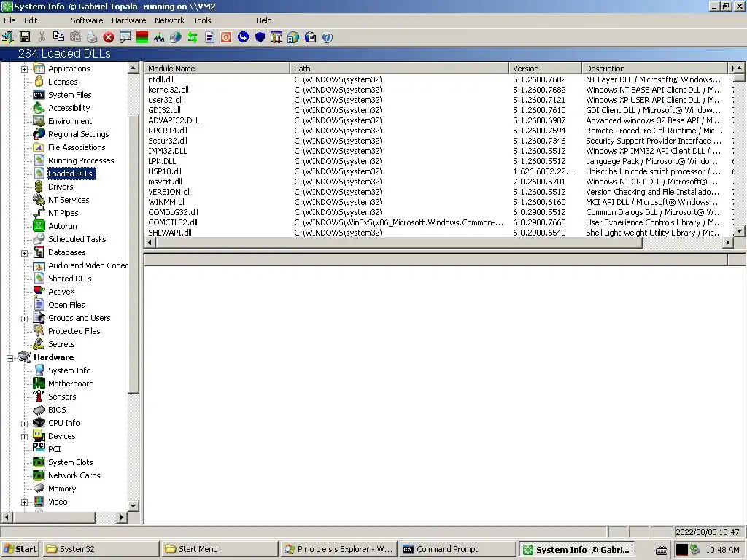Open the Hardware menu
This screenshot has height=560, width=747.
tap(128, 20)
